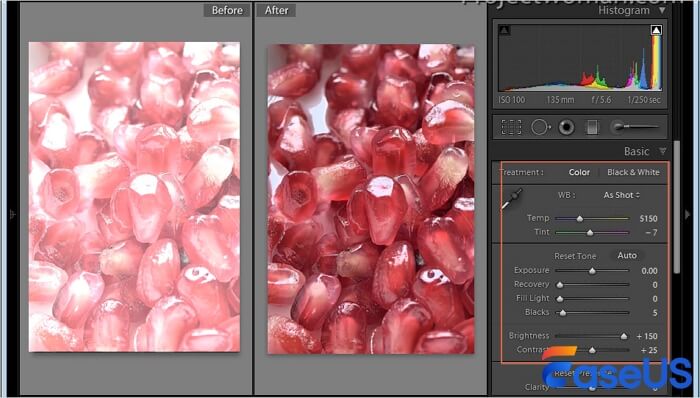Click the Temp slider handle
Image resolution: width=700 pixels, height=398 pixels.
tap(579, 219)
